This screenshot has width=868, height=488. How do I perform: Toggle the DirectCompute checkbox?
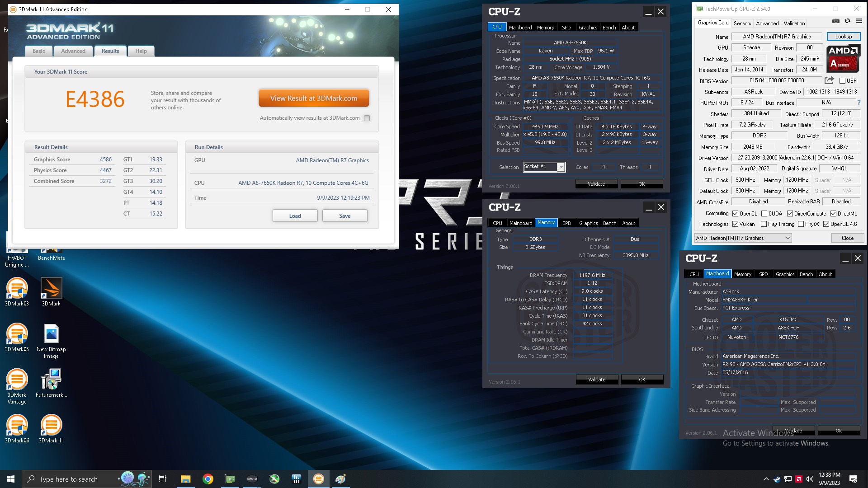click(790, 214)
